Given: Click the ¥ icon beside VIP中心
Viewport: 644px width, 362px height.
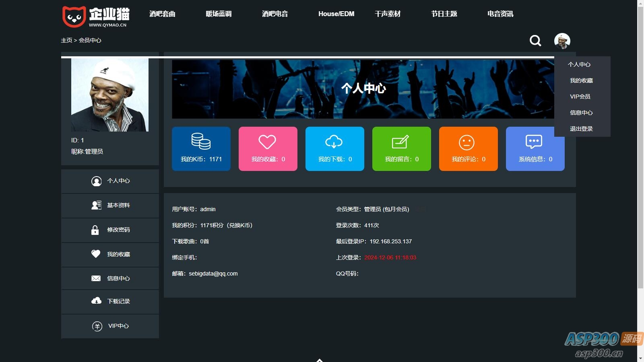Looking at the screenshot, I should tap(96, 326).
